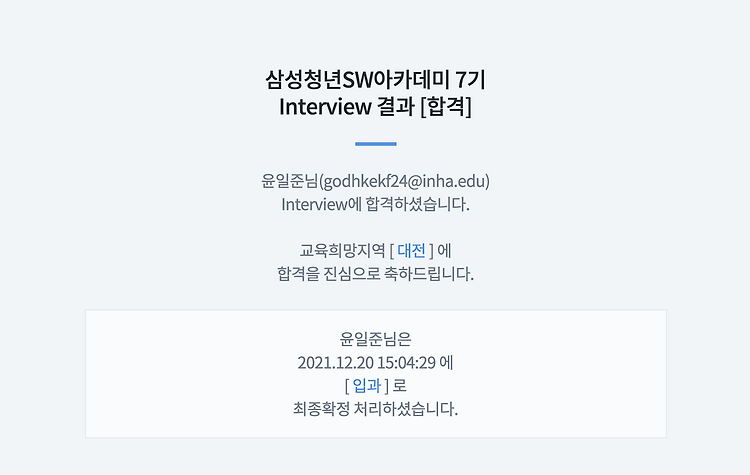
Task: Click the blue 대전 region text
Action: point(411,250)
